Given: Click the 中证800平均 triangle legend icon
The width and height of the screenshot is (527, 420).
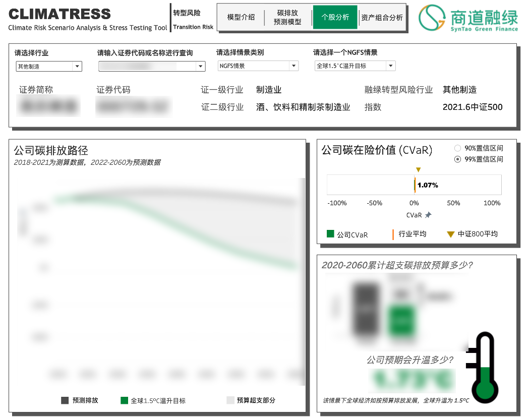Looking at the screenshot, I should [450, 234].
